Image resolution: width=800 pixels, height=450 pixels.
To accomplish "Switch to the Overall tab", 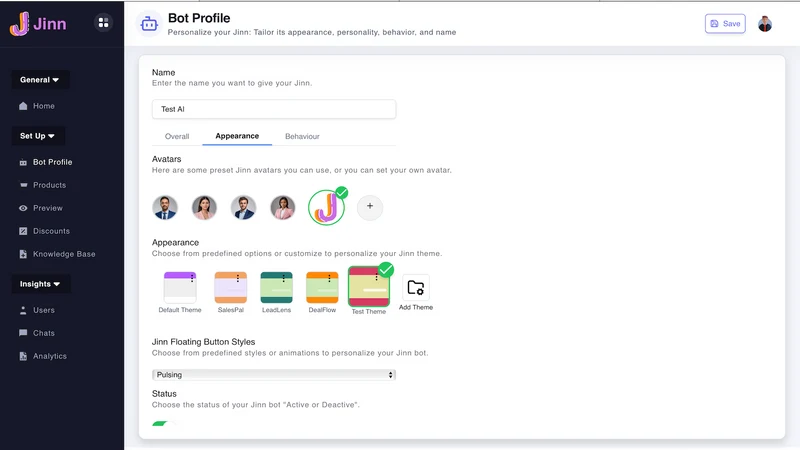I will (177, 136).
